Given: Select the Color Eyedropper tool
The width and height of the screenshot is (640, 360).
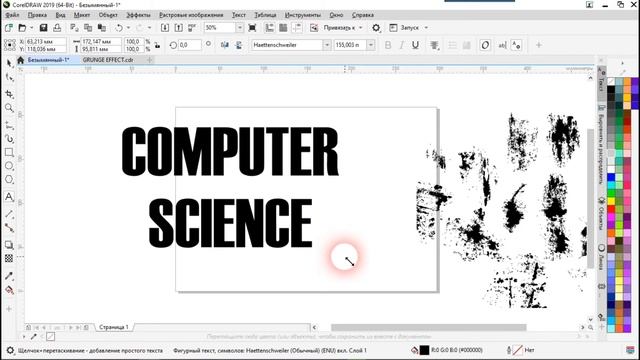Looking at the screenshot, I should [x=9, y=276].
